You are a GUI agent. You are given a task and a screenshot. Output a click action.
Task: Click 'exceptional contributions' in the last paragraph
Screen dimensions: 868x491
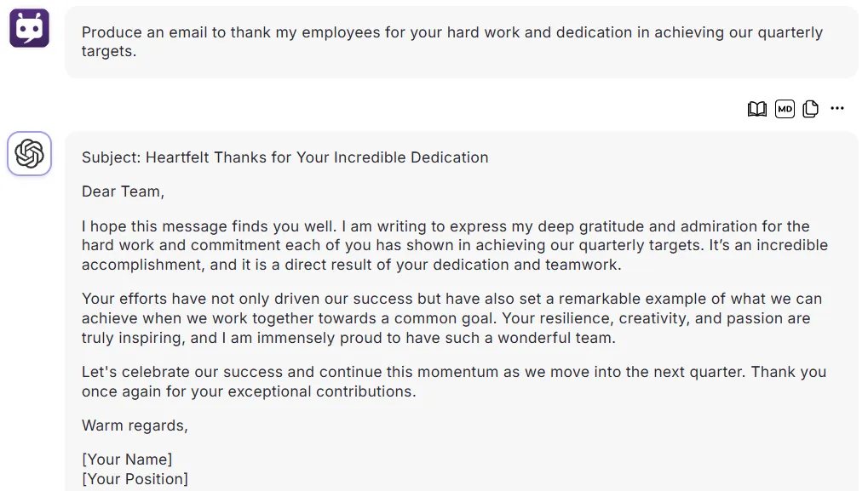coord(322,391)
